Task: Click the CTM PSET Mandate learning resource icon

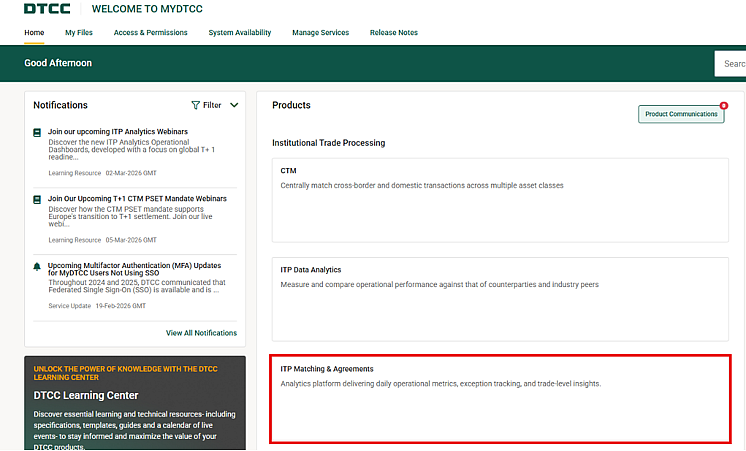Action: (x=37, y=199)
